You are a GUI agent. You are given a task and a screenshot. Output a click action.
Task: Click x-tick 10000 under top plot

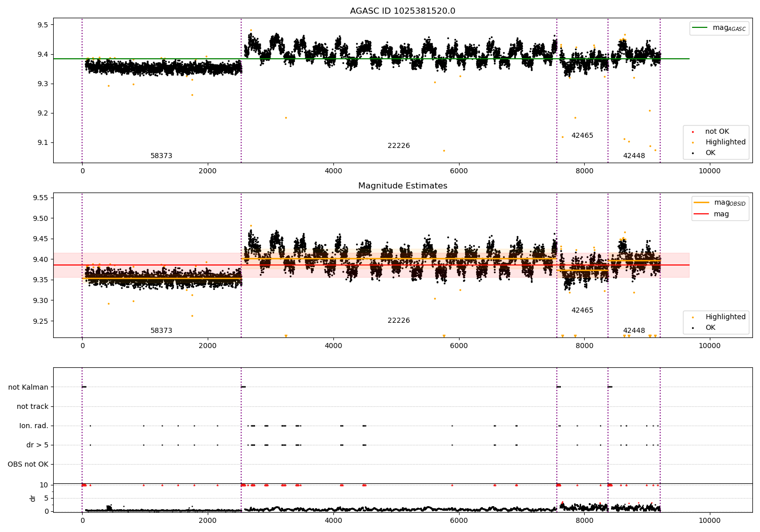coord(709,171)
